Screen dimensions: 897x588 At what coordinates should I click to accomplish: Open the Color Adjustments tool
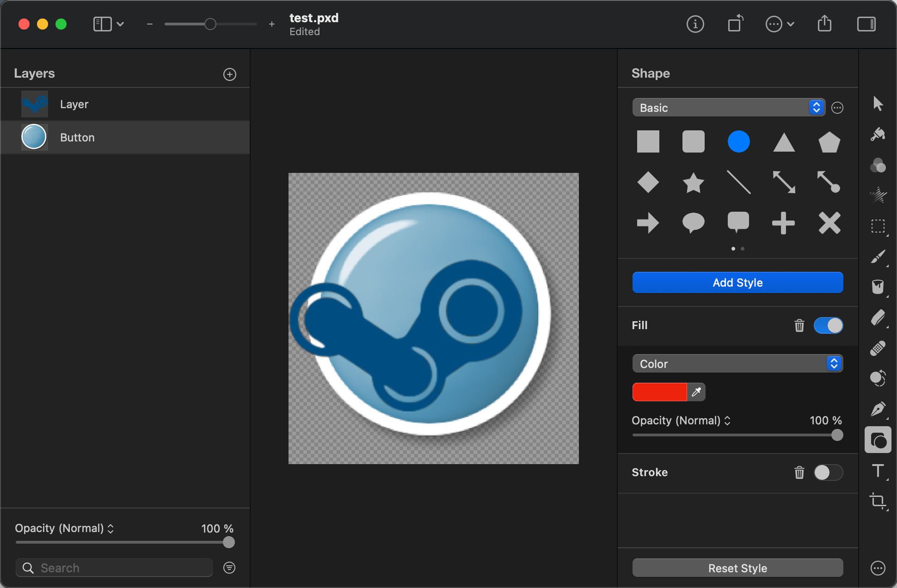coord(878,165)
